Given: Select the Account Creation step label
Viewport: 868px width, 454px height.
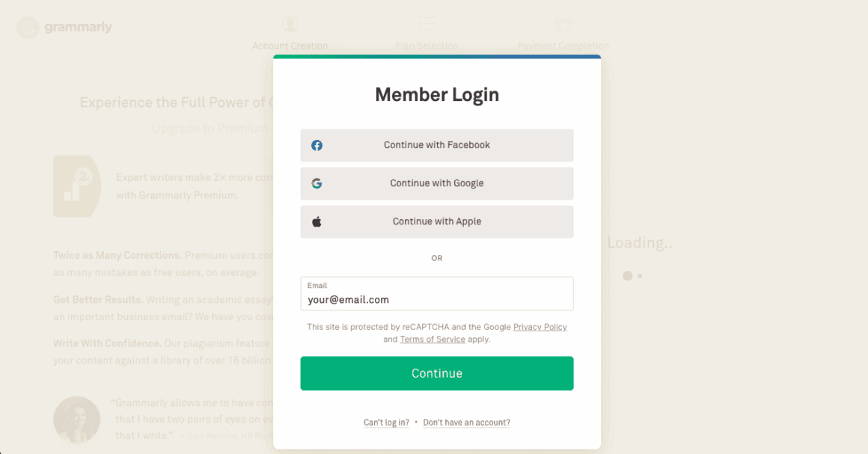Looking at the screenshot, I should 290,46.
